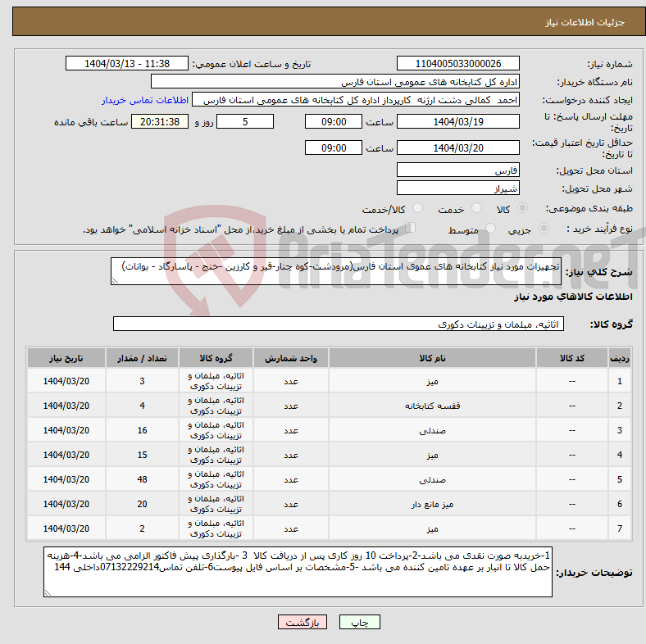Click the واحد شمارش column header
Viewport: 646px width, 644px height.
(x=291, y=358)
